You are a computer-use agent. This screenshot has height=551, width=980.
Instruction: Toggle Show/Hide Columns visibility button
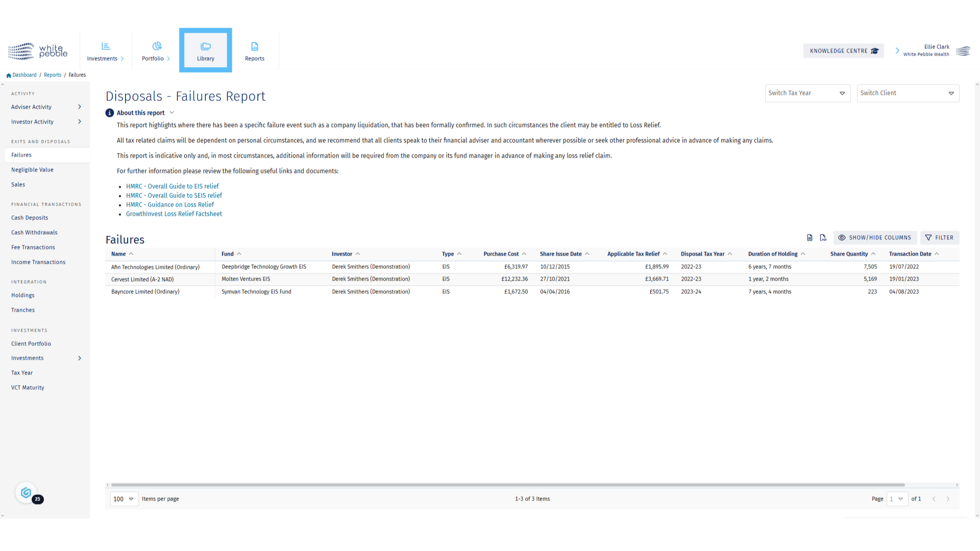(x=875, y=238)
